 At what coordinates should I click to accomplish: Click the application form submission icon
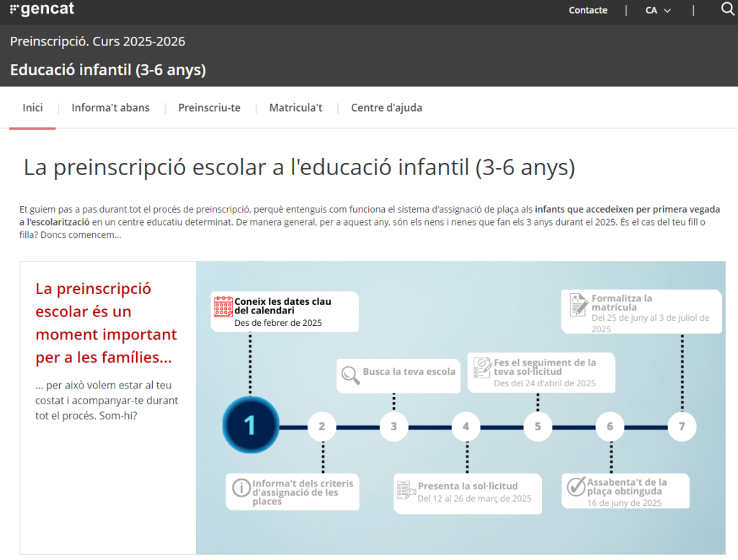(406, 491)
